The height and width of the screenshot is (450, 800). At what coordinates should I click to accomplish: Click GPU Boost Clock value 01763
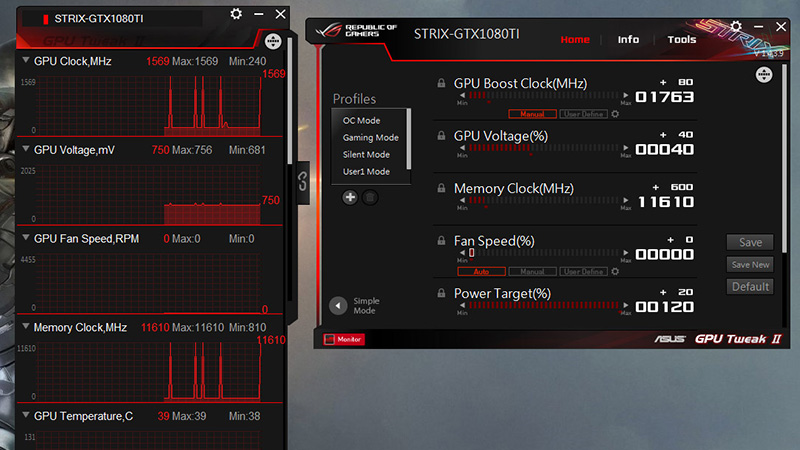(x=664, y=97)
